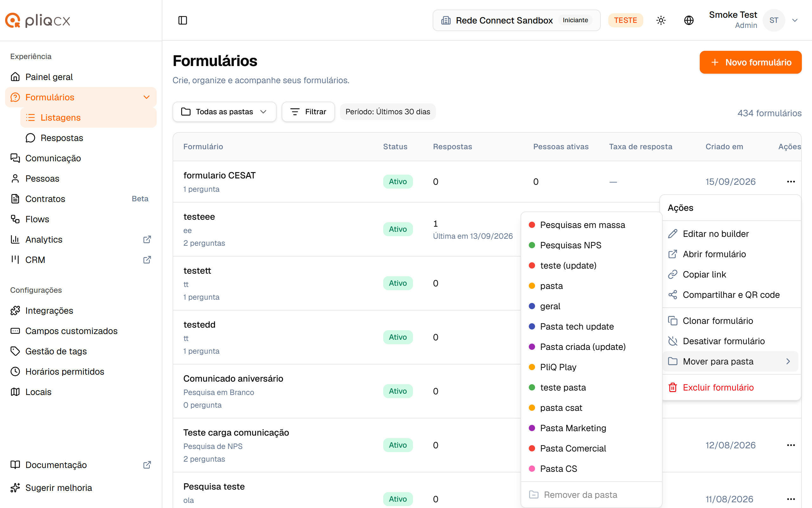
Task: Open Locais map item
Action: coord(81,392)
